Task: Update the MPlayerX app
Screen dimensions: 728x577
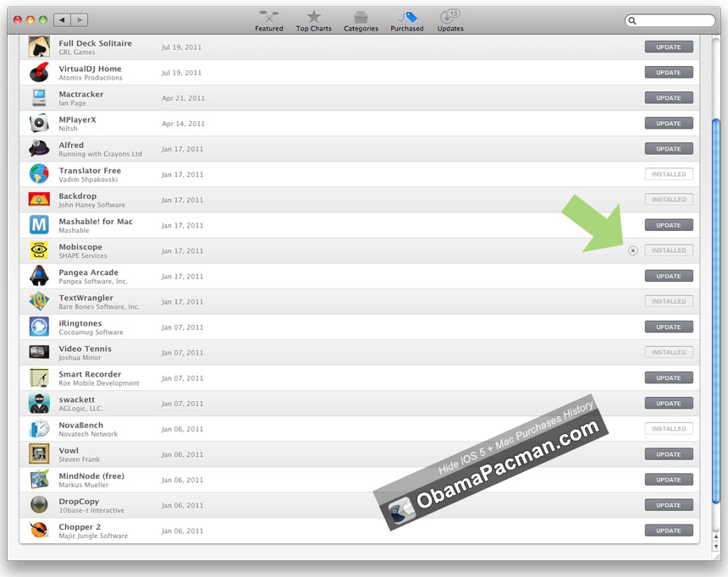Action: [x=669, y=124]
